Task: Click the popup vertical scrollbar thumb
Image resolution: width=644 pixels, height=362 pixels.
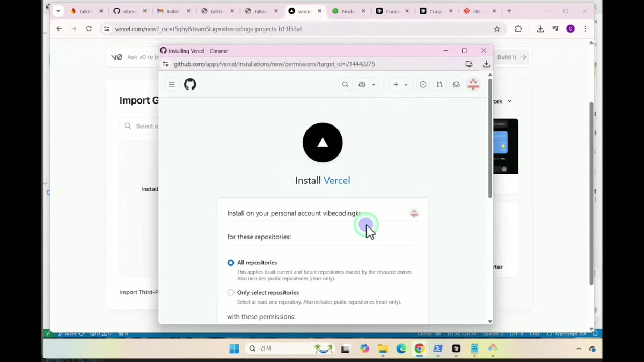Action: pyautogui.click(x=489, y=138)
